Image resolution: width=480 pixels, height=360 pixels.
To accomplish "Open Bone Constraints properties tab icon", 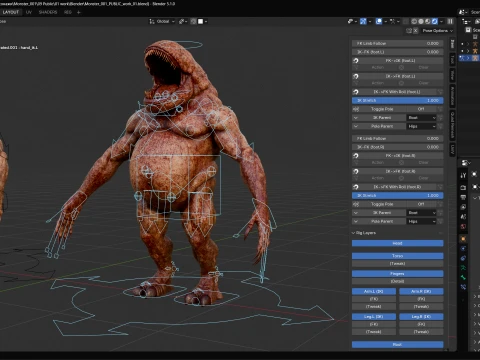I will click(x=463, y=287).
